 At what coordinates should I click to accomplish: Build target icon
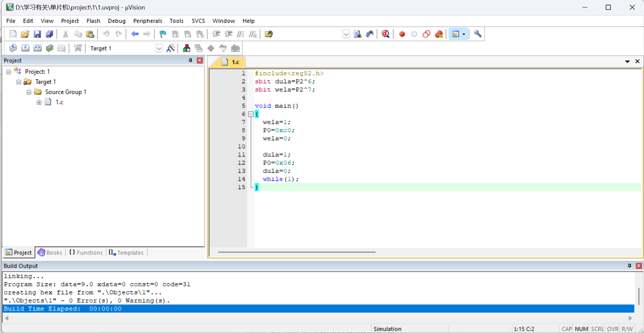click(25, 48)
